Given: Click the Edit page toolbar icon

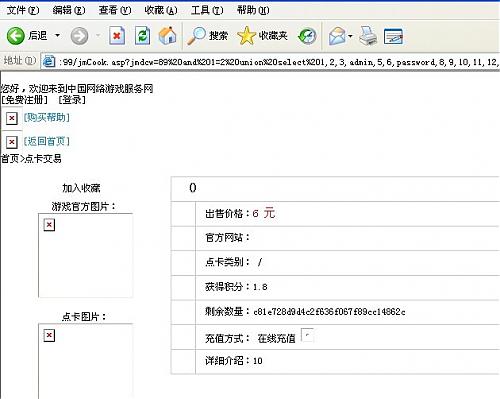Looking at the screenshot, I should click(393, 36).
